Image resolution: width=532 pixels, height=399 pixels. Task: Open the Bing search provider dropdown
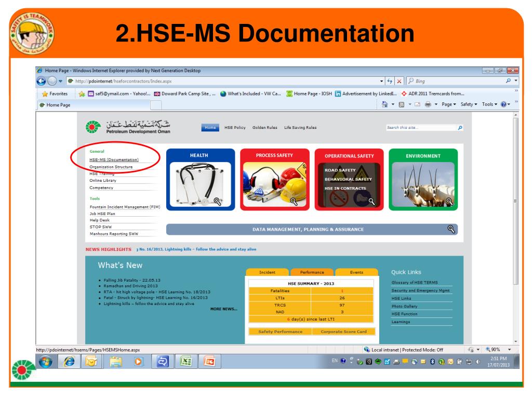point(516,81)
